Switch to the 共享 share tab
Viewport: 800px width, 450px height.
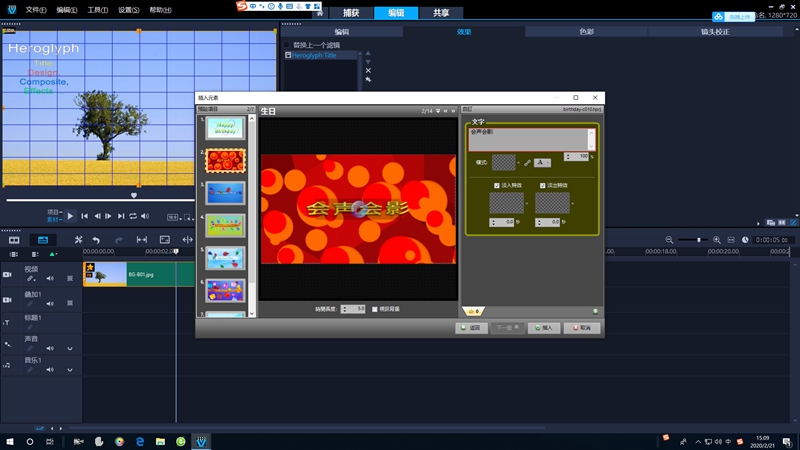click(441, 13)
